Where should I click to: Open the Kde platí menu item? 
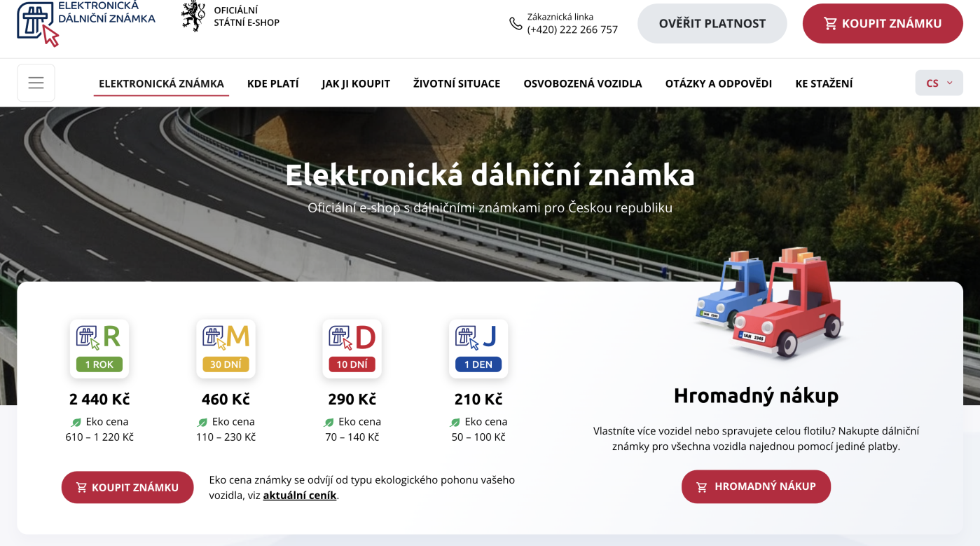pos(272,83)
